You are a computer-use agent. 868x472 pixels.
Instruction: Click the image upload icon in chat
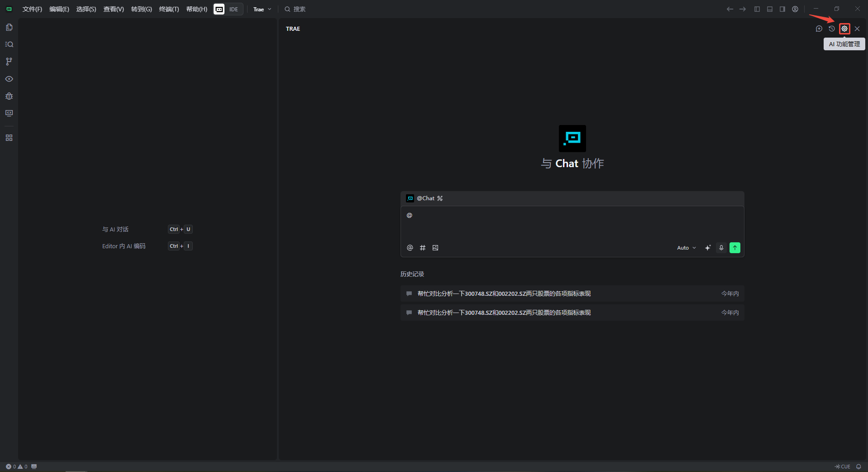[435, 248]
